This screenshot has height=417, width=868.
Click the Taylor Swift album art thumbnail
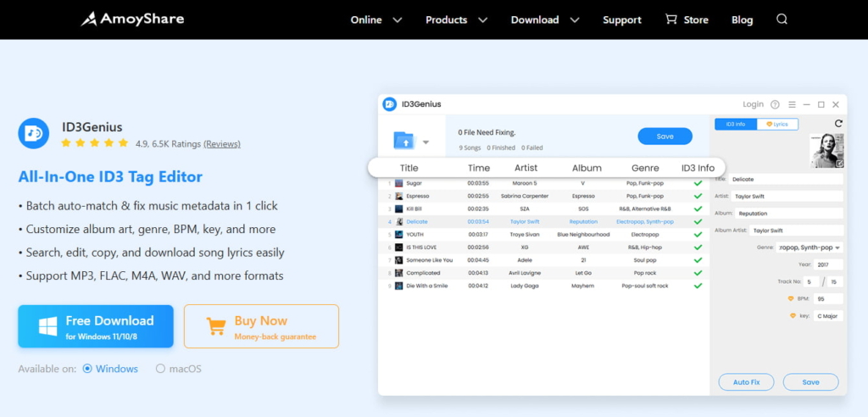826,150
